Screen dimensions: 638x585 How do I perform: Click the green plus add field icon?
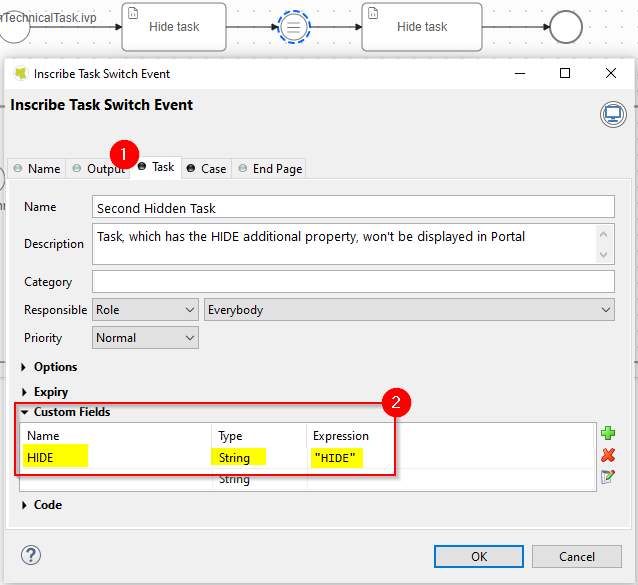tap(608, 433)
